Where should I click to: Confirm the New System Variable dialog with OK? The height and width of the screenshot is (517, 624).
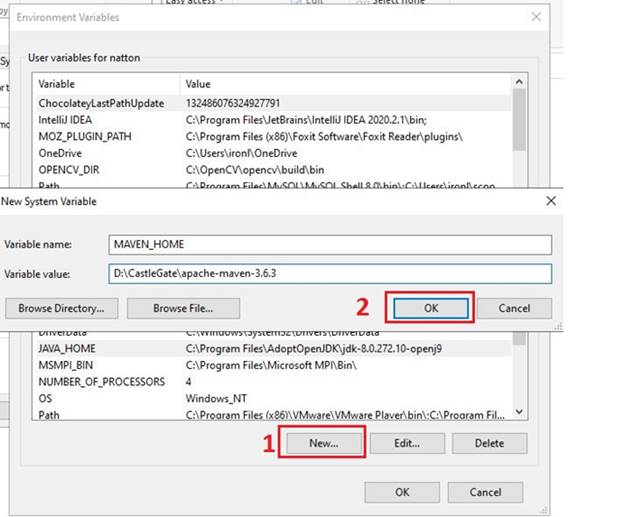(431, 308)
